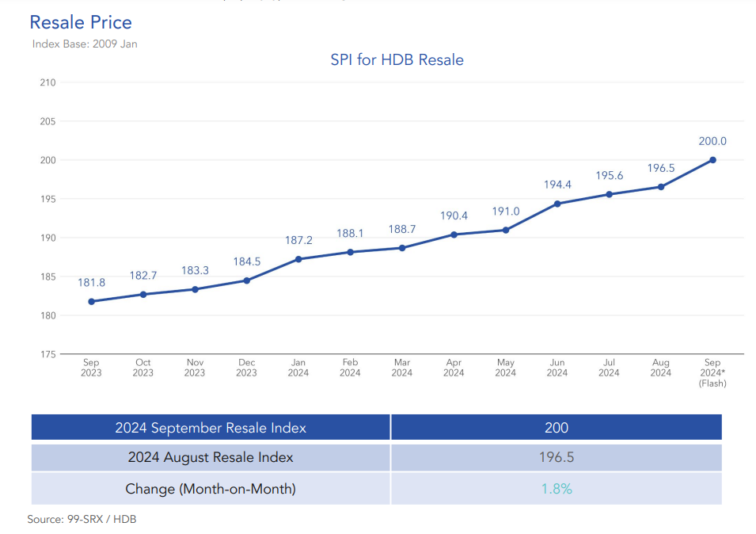Screen dimensions: 756x534
Task: Select the Dec 2023 data point
Action: click(247, 280)
